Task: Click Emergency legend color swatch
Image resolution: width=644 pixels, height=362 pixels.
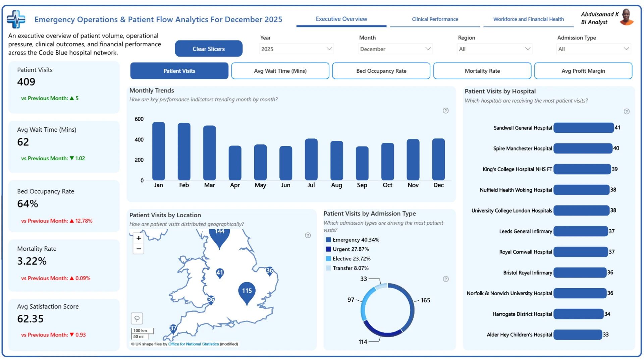Action: point(328,240)
